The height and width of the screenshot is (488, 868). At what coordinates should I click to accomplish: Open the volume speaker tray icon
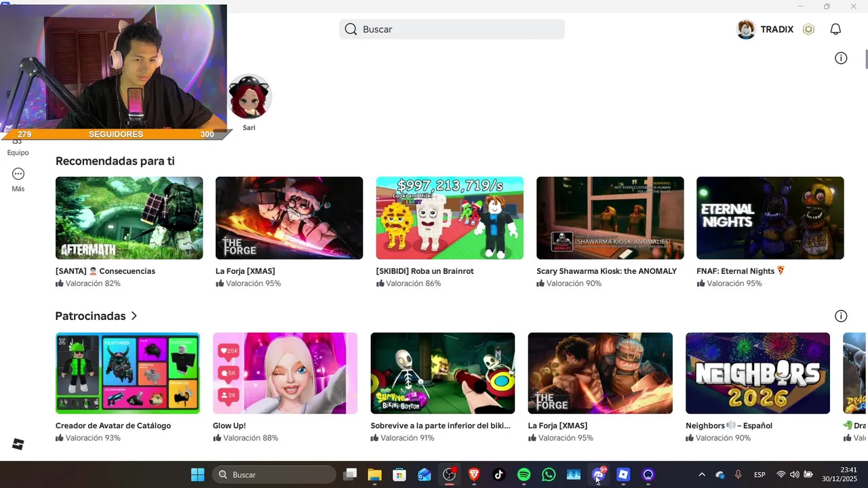(794, 474)
